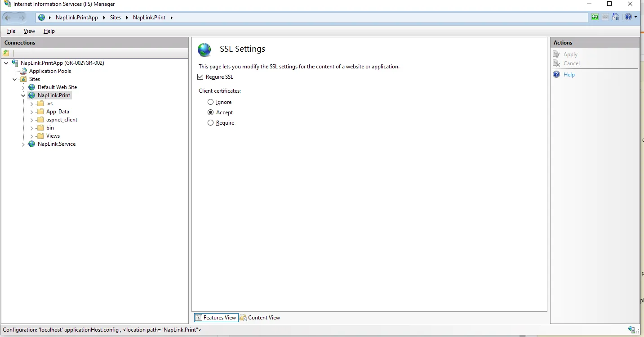The height and width of the screenshot is (337, 644).
Task: Switch to the Content View tab
Action: [260, 318]
